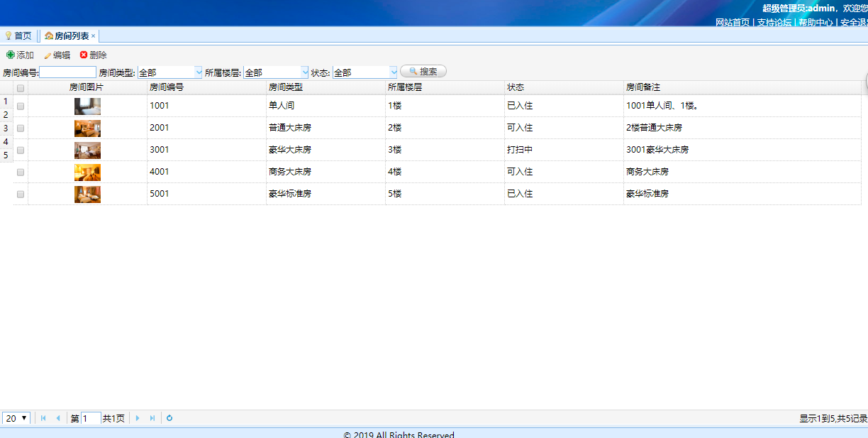
Task: Open the 支持论坛 link
Action: point(774,22)
